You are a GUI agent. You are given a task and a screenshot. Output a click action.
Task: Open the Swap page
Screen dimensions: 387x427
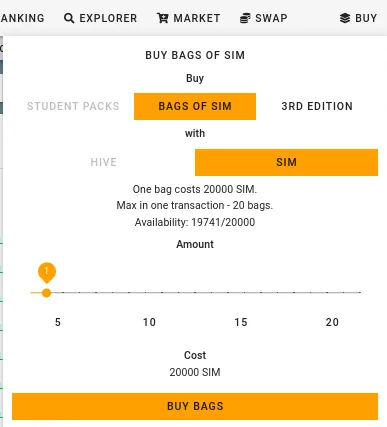(x=263, y=18)
